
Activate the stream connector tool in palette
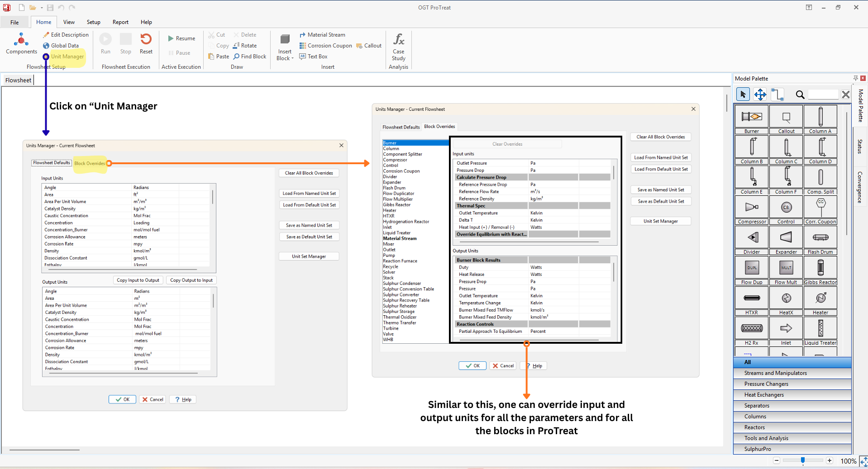point(777,95)
